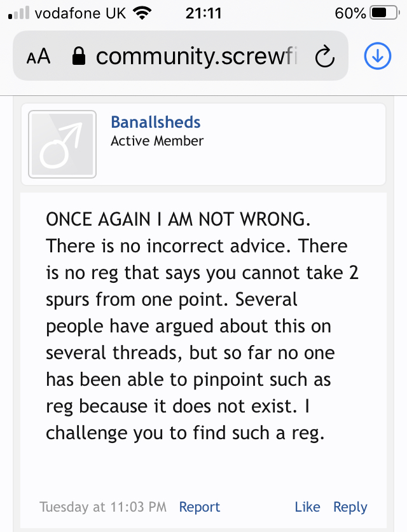Tap the vodafone UK carrier label
This screenshot has width=407, height=532.
[79, 13]
